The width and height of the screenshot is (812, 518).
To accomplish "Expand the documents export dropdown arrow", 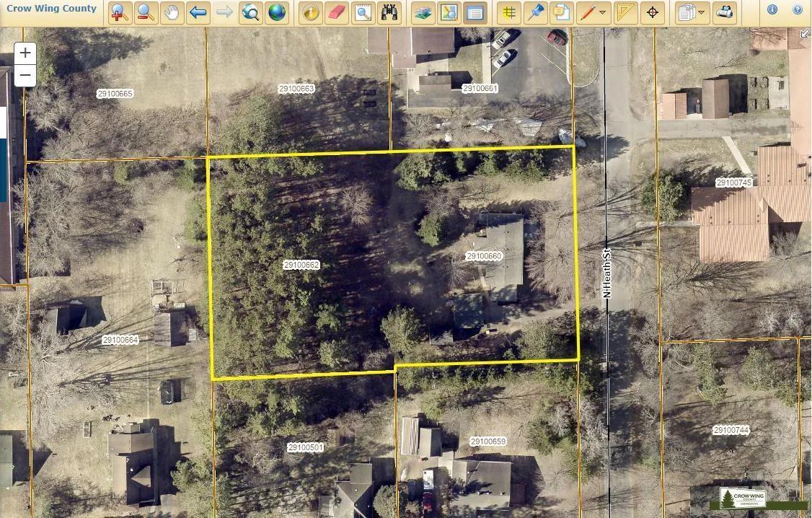I will (x=701, y=12).
